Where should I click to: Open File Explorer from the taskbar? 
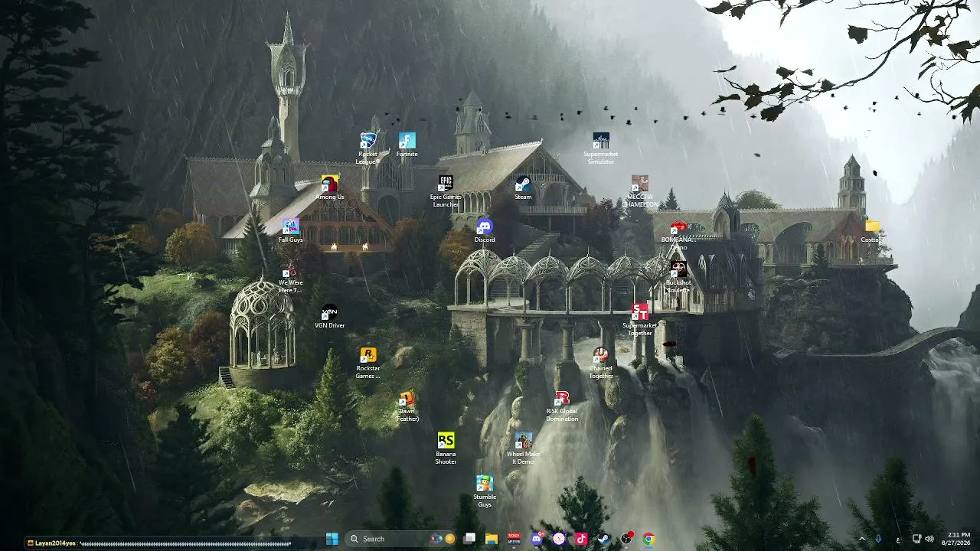click(492, 539)
